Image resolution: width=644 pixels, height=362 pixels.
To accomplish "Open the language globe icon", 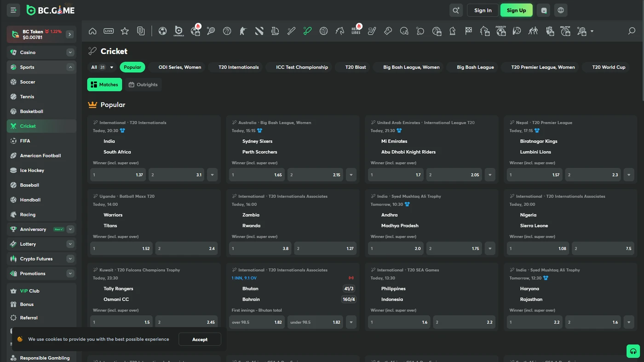I will pyautogui.click(x=560, y=10).
